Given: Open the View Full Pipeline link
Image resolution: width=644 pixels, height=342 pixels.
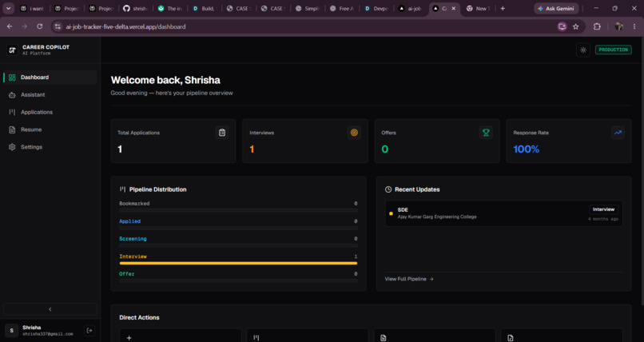Looking at the screenshot, I should pyautogui.click(x=409, y=279).
